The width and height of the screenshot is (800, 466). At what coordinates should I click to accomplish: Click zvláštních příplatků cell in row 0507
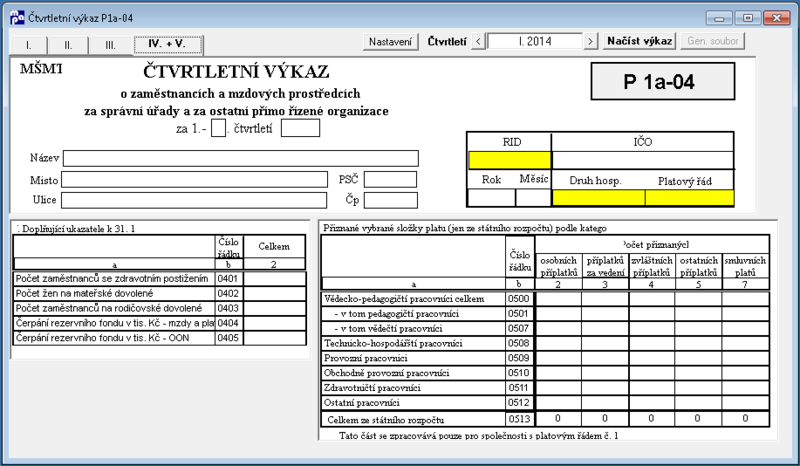(x=652, y=328)
